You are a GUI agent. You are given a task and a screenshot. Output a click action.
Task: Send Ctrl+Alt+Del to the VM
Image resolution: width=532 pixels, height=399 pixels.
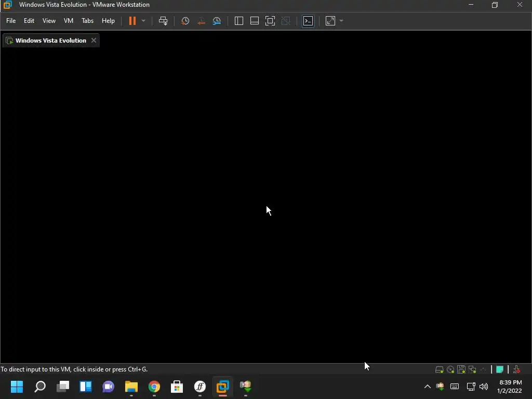click(x=163, y=21)
